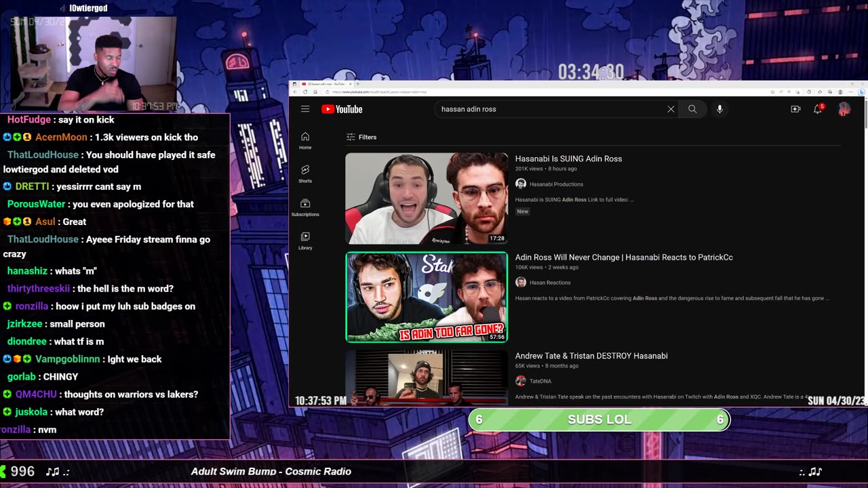This screenshot has height=488, width=868.
Task: Visit the Hasanabi Productions channel link
Action: [556, 184]
